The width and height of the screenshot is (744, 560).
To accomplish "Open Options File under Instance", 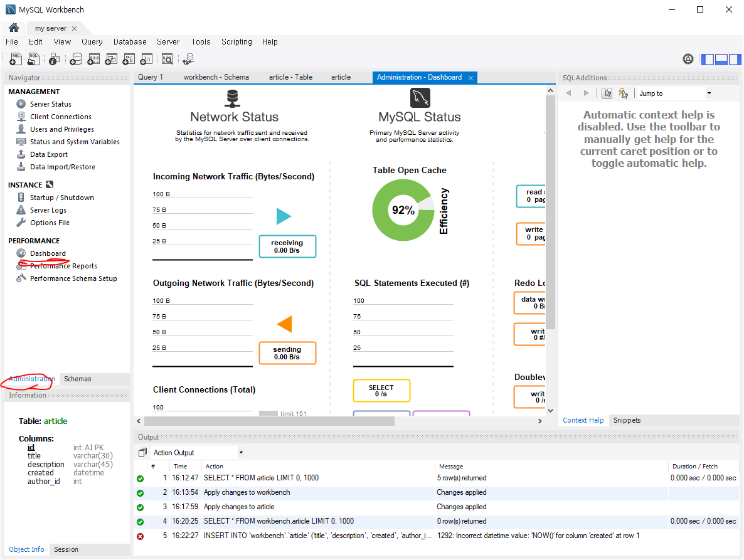I will pos(50,223).
